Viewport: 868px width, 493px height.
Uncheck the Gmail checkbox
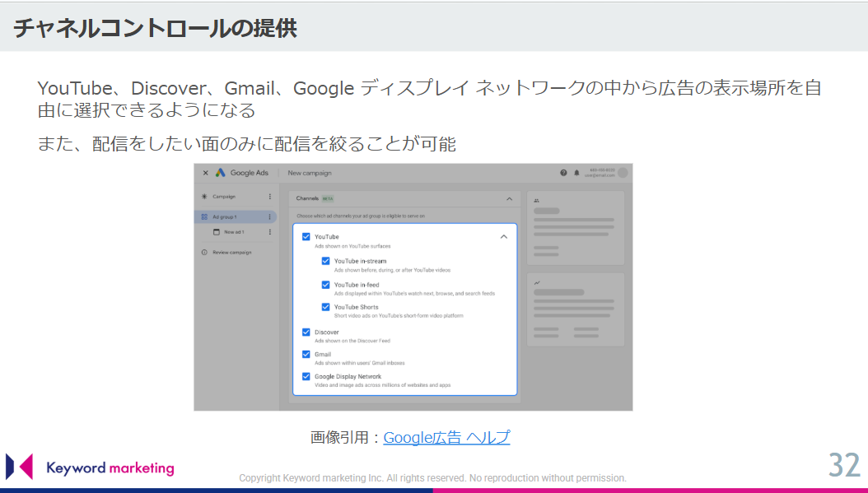tap(306, 354)
